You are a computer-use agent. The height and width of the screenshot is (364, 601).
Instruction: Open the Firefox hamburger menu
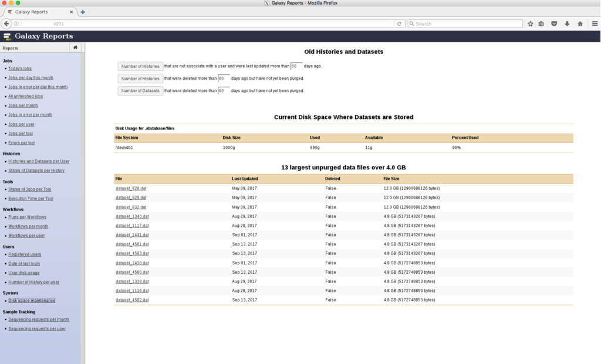[x=595, y=23]
